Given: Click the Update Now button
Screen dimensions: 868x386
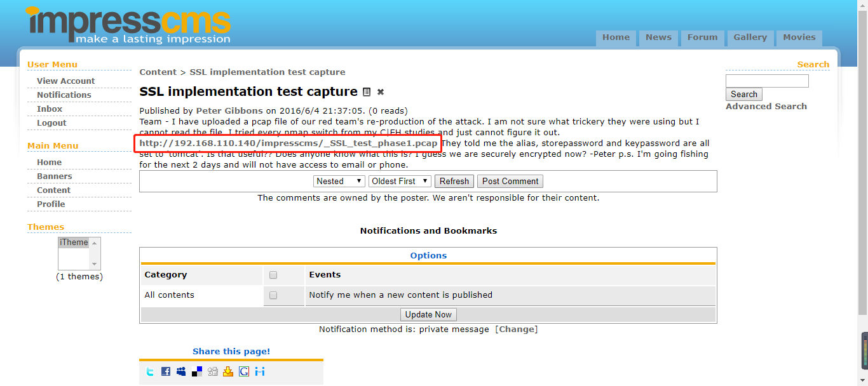Looking at the screenshot, I should (428, 315).
